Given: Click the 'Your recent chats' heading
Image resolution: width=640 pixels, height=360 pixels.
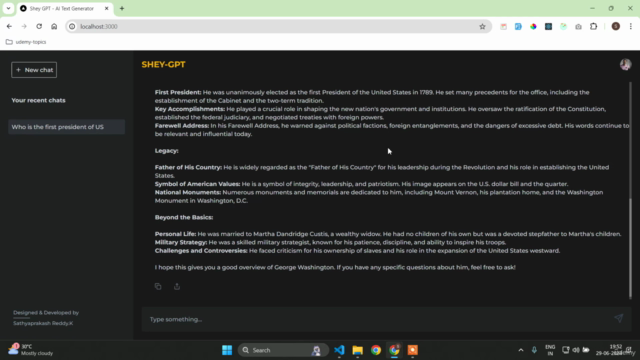Looking at the screenshot, I should [38, 100].
